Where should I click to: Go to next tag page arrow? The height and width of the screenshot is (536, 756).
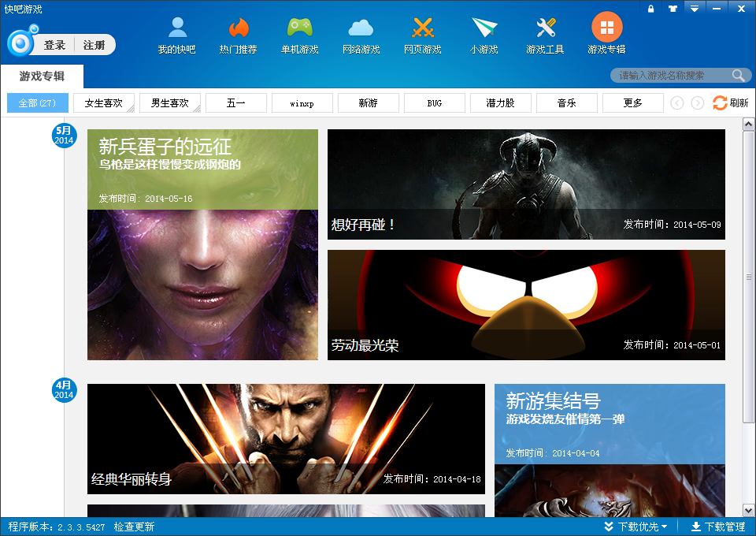click(x=697, y=102)
